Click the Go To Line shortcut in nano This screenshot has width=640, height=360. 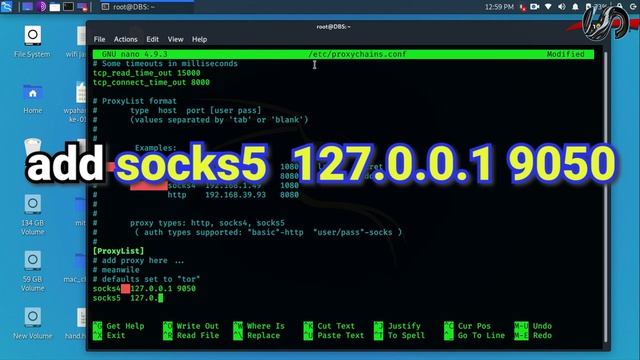(x=475, y=336)
